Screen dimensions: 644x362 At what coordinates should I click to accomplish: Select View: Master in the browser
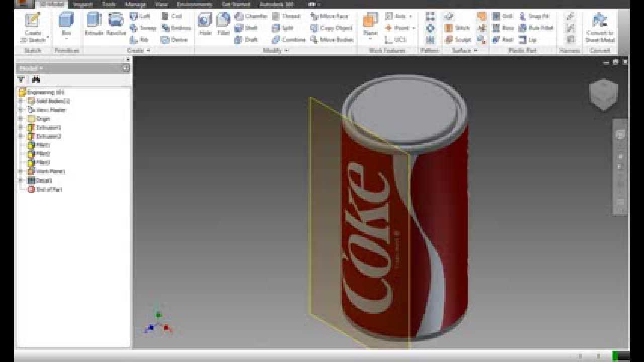coord(46,110)
